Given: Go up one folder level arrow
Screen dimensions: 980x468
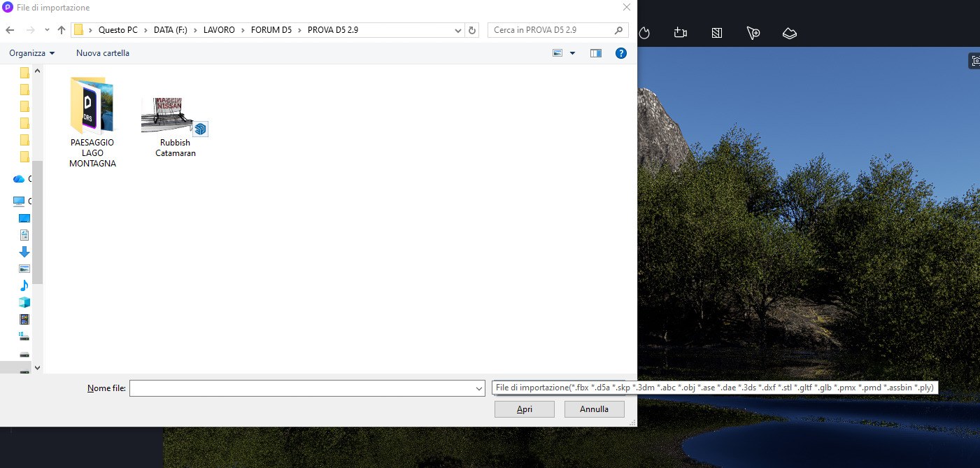Looking at the screenshot, I should (x=62, y=30).
